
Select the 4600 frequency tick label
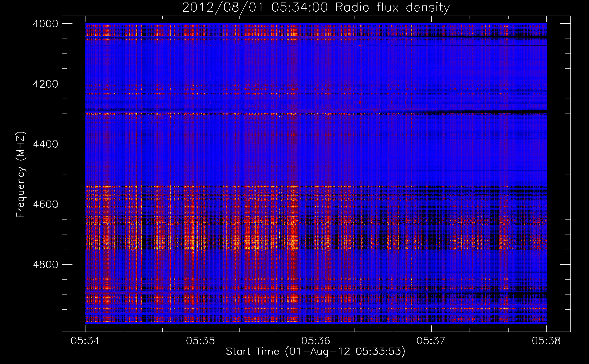(46, 204)
